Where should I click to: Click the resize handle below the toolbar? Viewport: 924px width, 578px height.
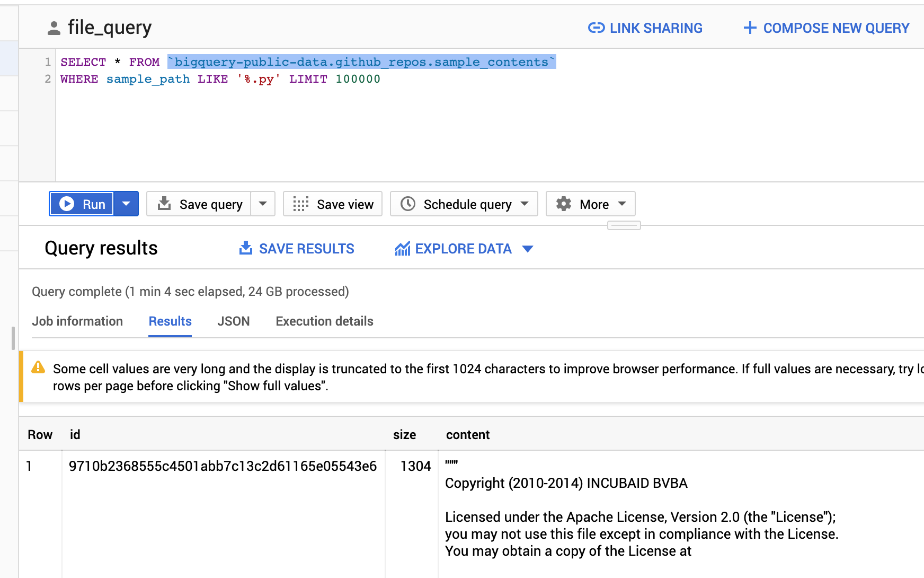click(x=624, y=225)
